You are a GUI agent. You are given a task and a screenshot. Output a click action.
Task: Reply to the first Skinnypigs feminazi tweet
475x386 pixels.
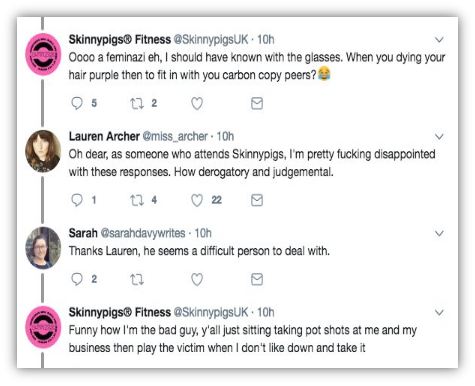point(77,103)
